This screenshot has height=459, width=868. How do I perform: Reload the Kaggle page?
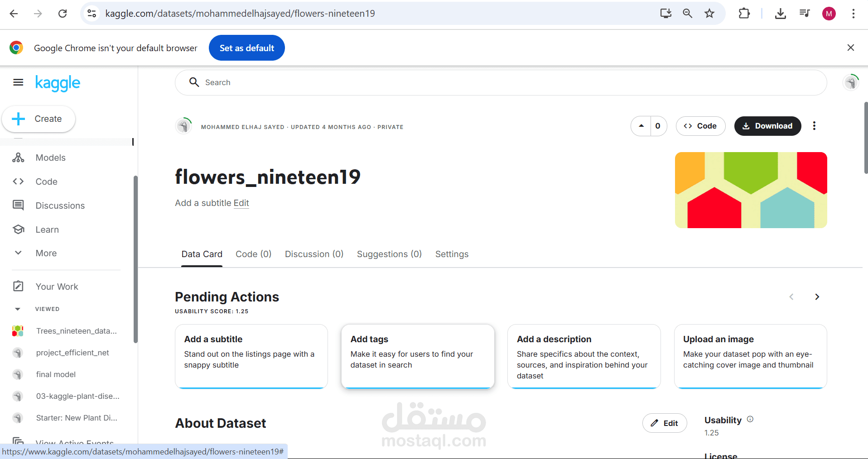click(63, 14)
